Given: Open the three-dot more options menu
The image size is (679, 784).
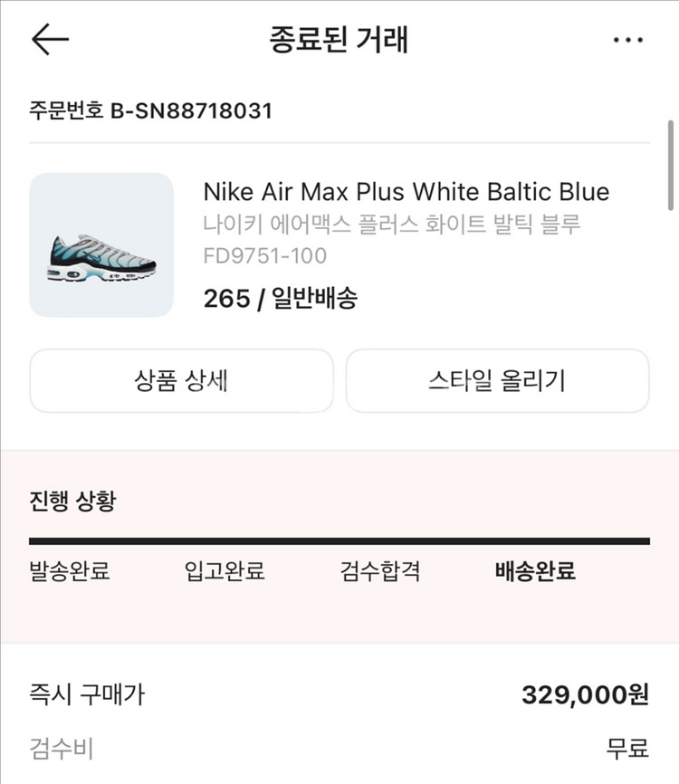Looking at the screenshot, I should pos(627,40).
